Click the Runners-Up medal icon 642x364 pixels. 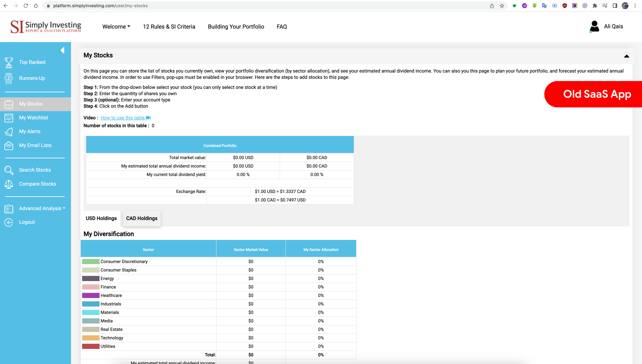click(x=9, y=78)
